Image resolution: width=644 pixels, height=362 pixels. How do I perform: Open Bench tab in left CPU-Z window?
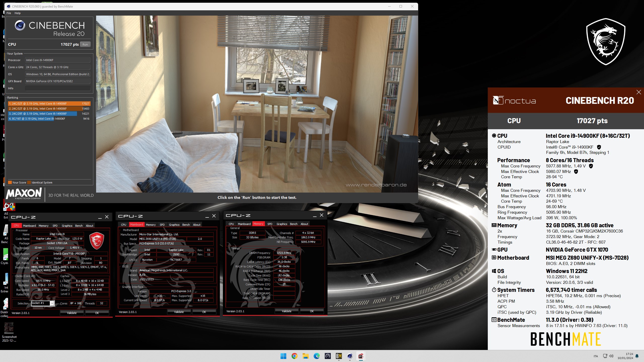[79, 226]
